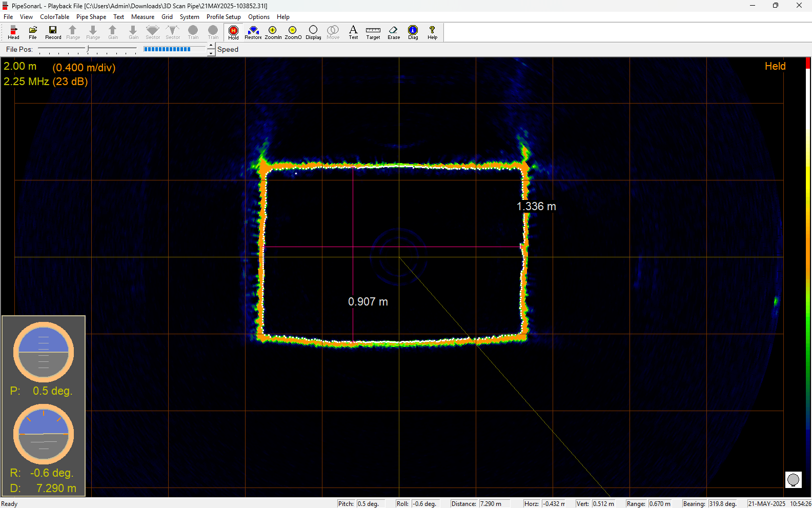Click the 1.336 m measurement label
Image resolution: width=812 pixels, height=508 pixels.
click(536, 206)
